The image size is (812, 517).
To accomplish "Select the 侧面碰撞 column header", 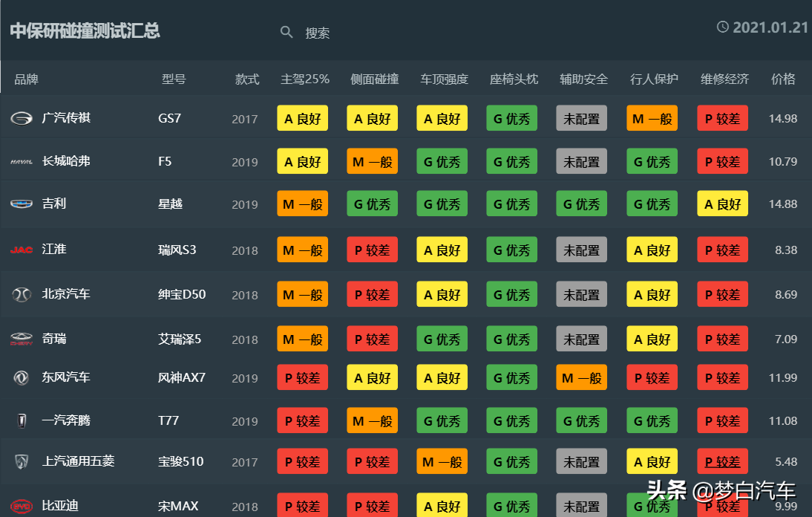I will pos(374,79).
